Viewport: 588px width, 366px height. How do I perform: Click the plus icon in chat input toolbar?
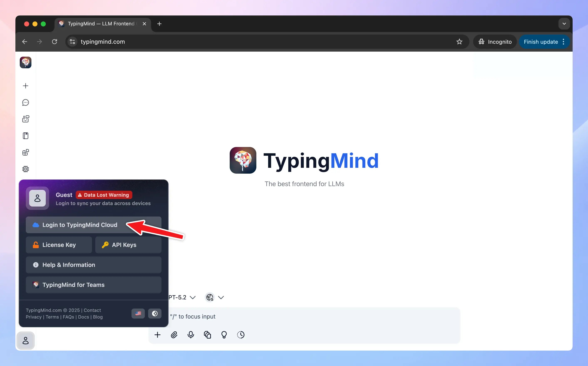158,335
